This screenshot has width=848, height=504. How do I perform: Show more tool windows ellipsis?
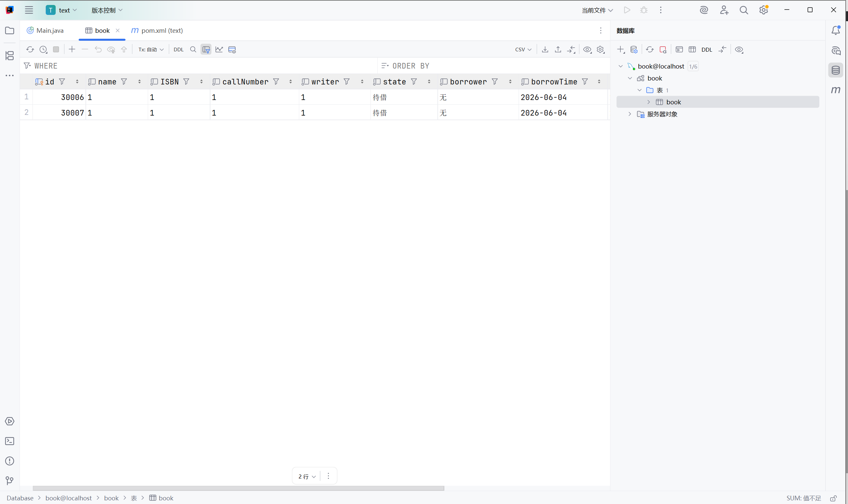[10, 76]
